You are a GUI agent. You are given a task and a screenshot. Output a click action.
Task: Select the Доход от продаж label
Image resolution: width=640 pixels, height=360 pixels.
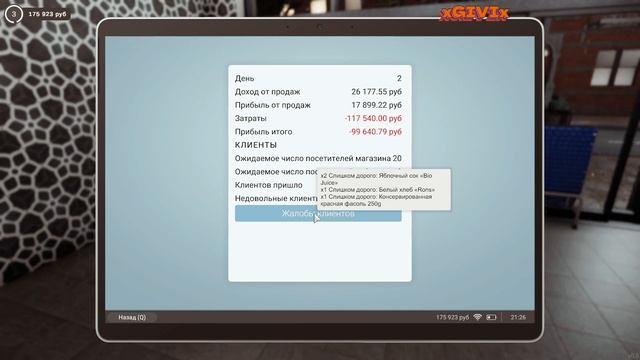pyautogui.click(x=267, y=92)
